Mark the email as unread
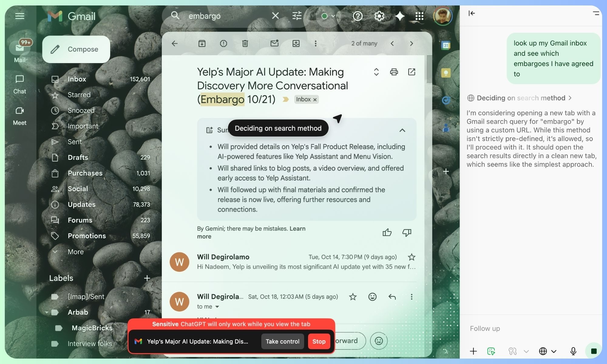Image resolution: width=607 pixels, height=364 pixels. pos(274,43)
